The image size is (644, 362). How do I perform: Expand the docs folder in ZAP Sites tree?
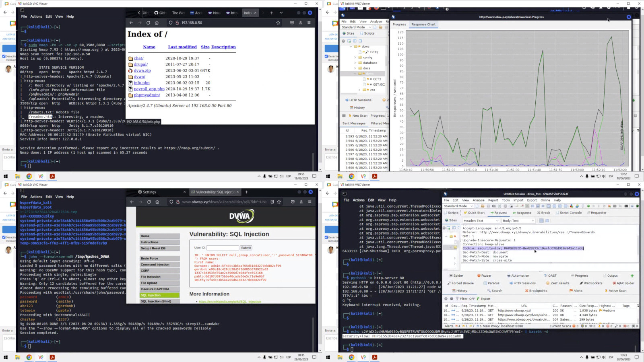pyautogui.click(x=355, y=68)
